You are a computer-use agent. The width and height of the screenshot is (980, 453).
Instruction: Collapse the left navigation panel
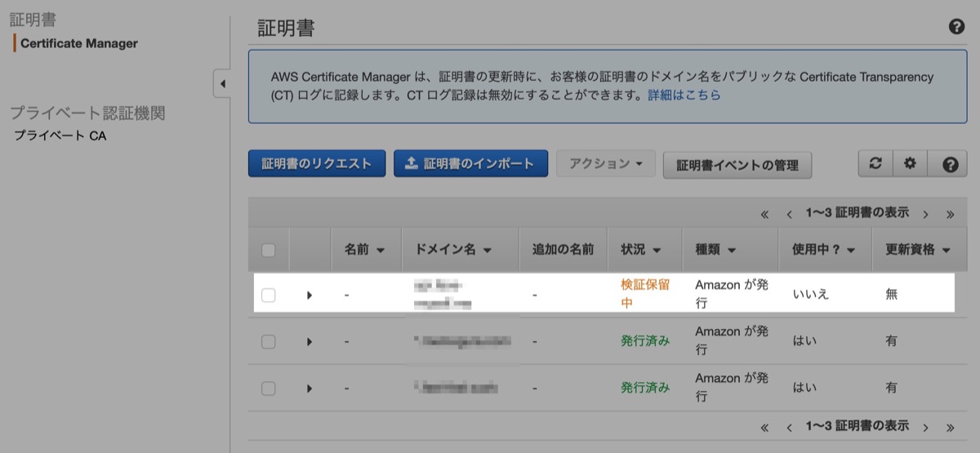pyautogui.click(x=222, y=83)
